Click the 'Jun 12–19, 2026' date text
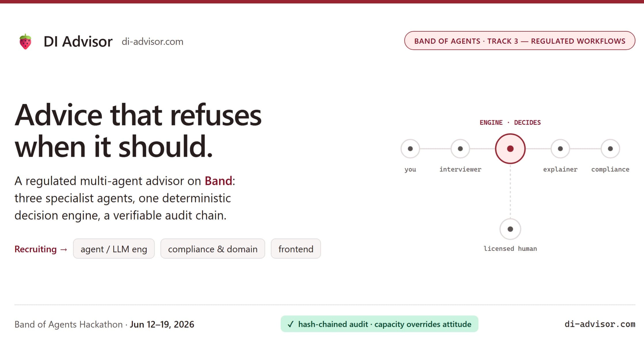 [x=162, y=324]
